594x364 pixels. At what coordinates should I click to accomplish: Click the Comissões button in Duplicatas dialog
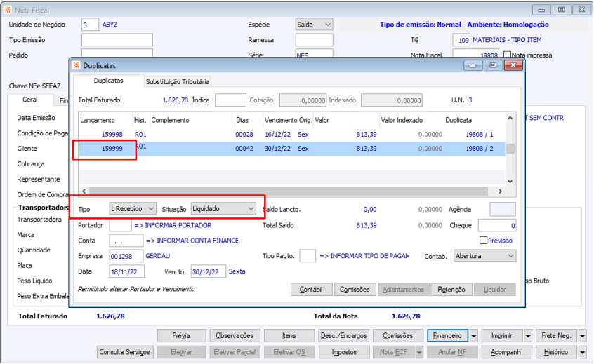point(355,290)
